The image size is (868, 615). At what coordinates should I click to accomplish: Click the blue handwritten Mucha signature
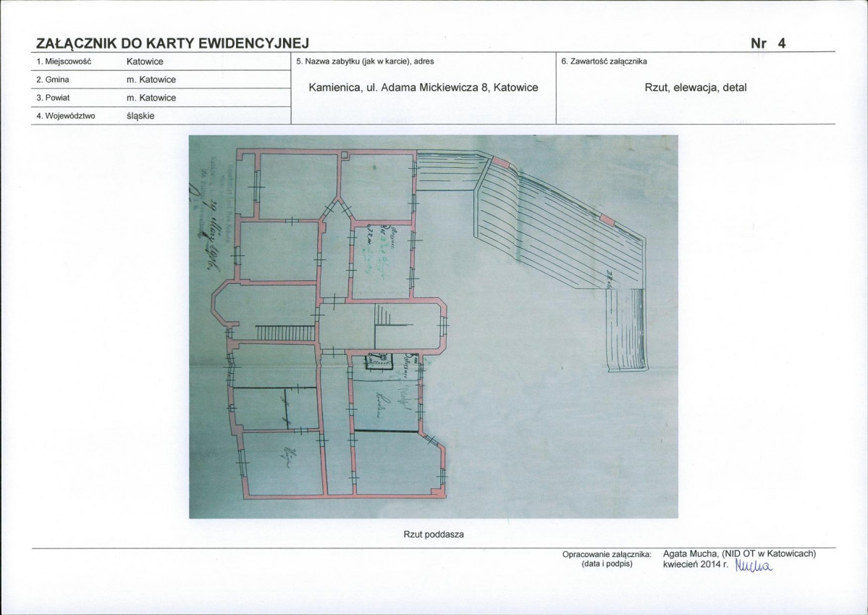(x=753, y=565)
